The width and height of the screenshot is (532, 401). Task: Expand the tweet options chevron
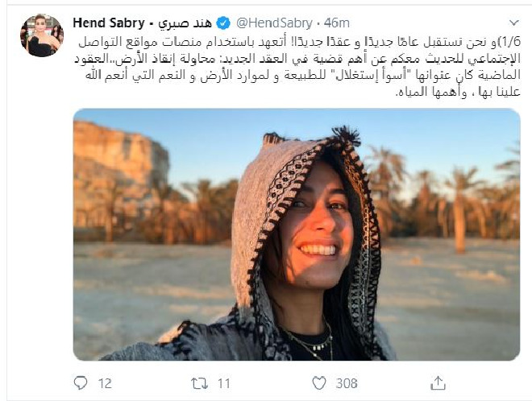coord(514,23)
